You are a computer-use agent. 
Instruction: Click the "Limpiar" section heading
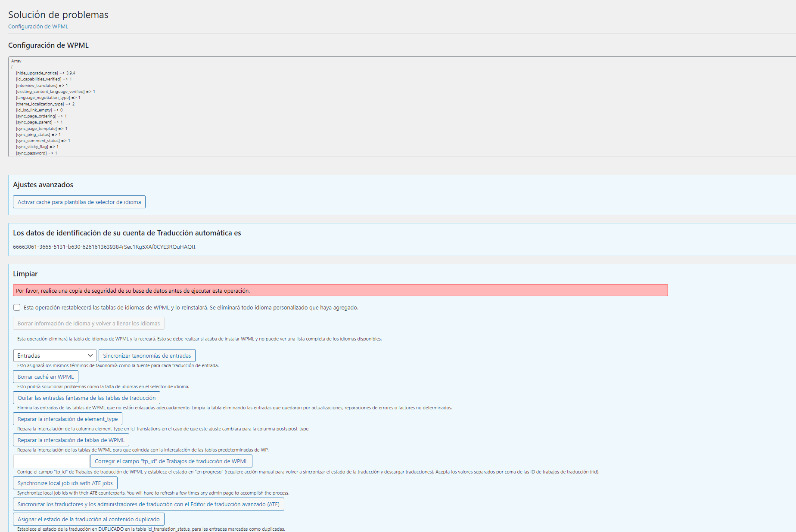coord(25,274)
